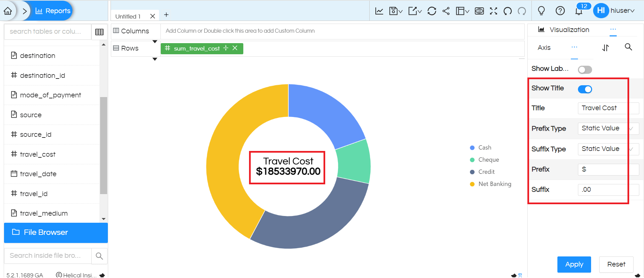Click the lightbulb tips icon
Screen dimensions: 644x278
[x=541, y=11]
